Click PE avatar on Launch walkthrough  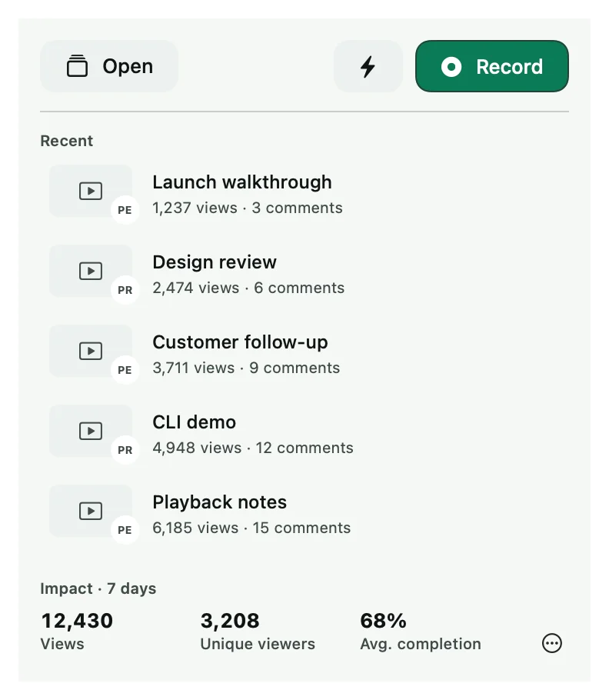pyautogui.click(x=125, y=210)
